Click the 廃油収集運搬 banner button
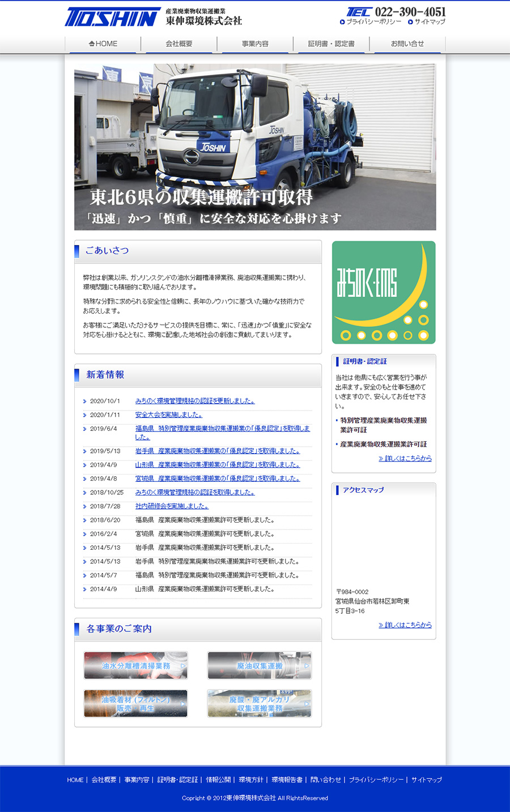Image resolution: width=510 pixels, height=812 pixels. pos(259,665)
